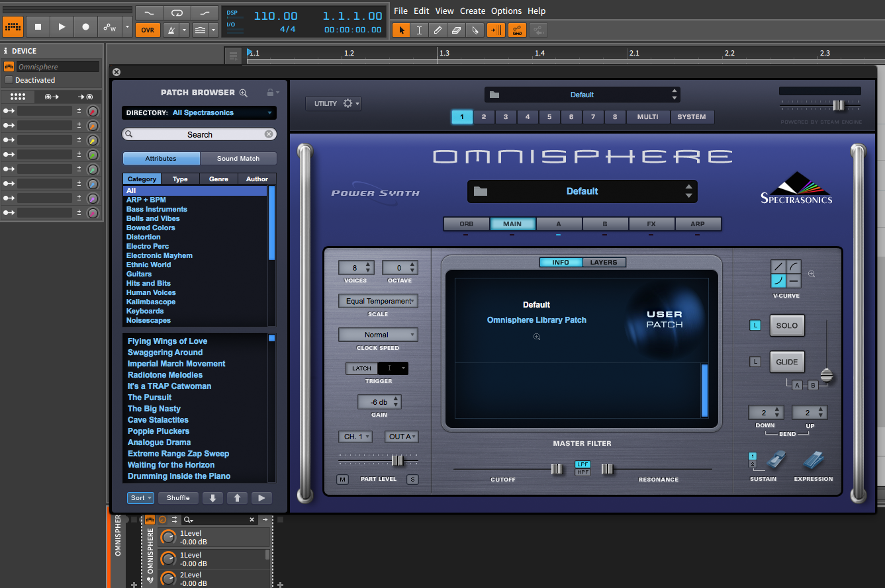Open the Utility gear menu

pos(333,104)
